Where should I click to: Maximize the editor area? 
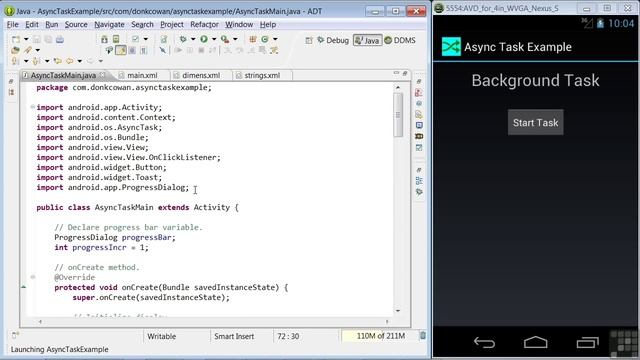pyautogui.click(x=405, y=73)
